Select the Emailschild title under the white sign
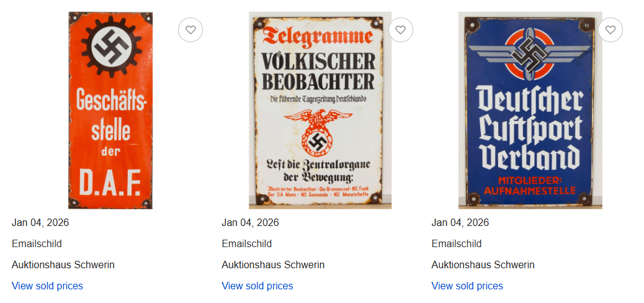The width and height of the screenshot is (644, 303). click(x=247, y=243)
